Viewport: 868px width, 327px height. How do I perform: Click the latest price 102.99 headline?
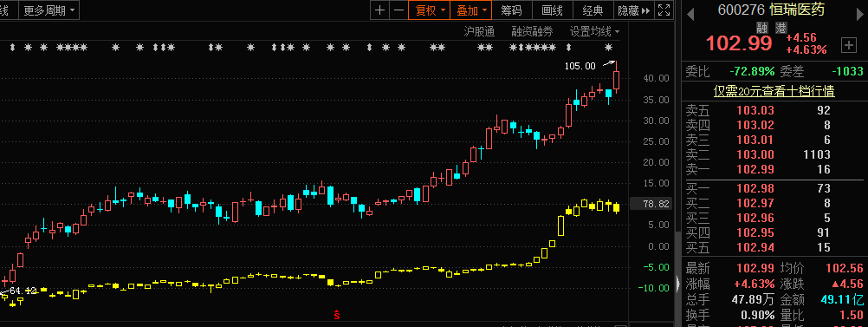click(739, 43)
